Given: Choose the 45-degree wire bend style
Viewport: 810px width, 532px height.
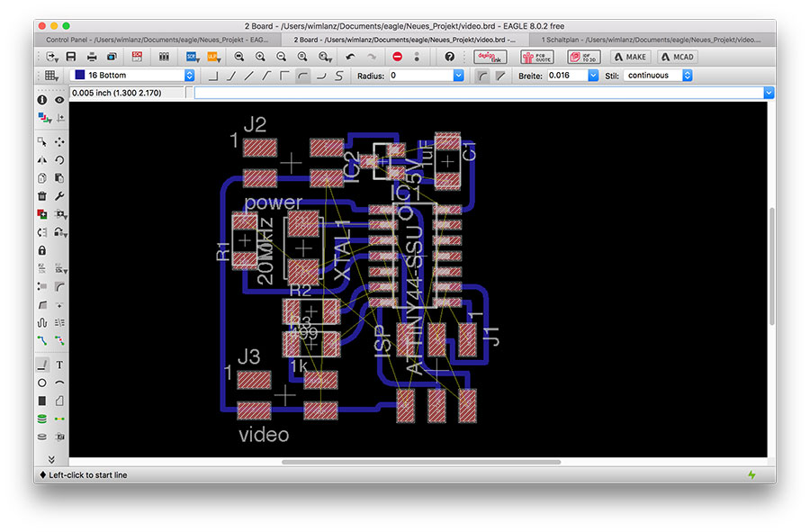Looking at the screenshot, I should point(231,76).
